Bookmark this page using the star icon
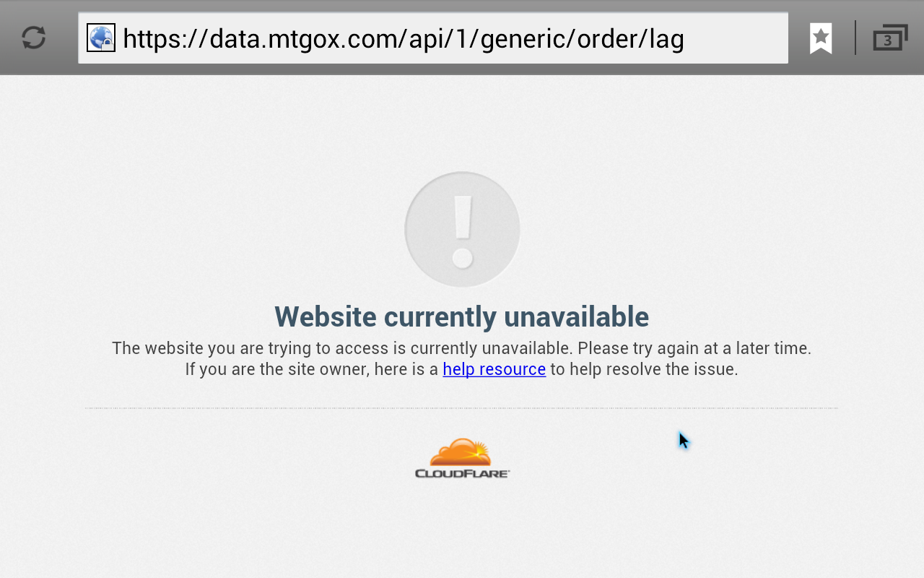This screenshot has height=578, width=924. (x=821, y=38)
